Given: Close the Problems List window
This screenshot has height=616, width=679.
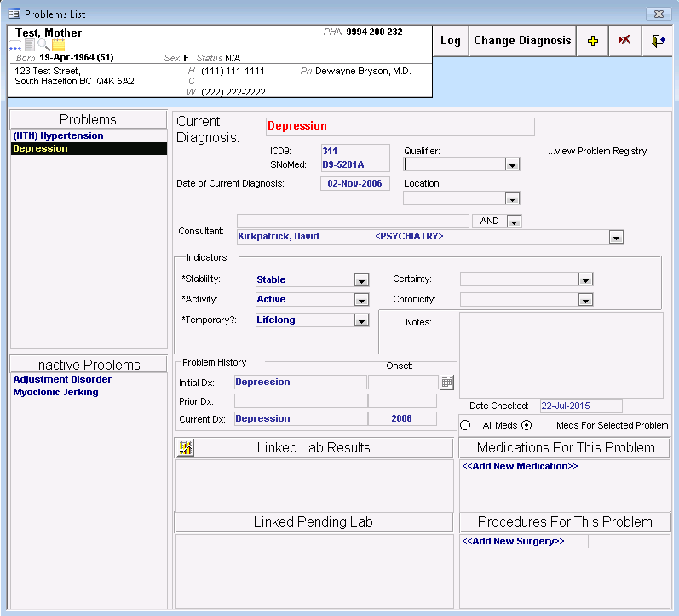Looking at the screenshot, I should point(659,14).
